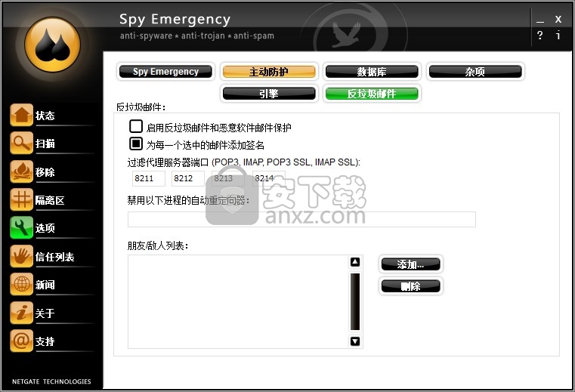Switch to the 引擎 tab
The width and height of the screenshot is (575, 392).
[x=269, y=94]
